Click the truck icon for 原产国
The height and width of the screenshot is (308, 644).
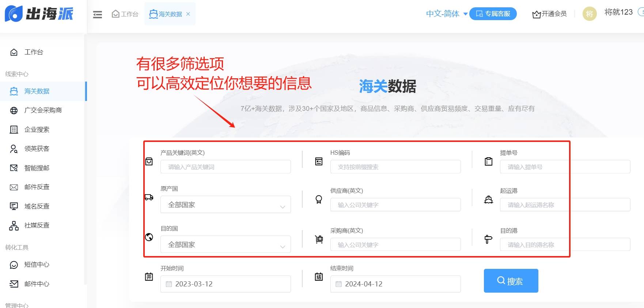coord(149,197)
